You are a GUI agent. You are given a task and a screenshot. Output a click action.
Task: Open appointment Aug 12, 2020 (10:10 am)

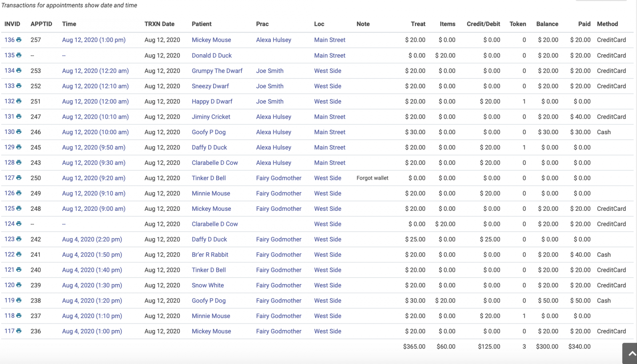96,117
